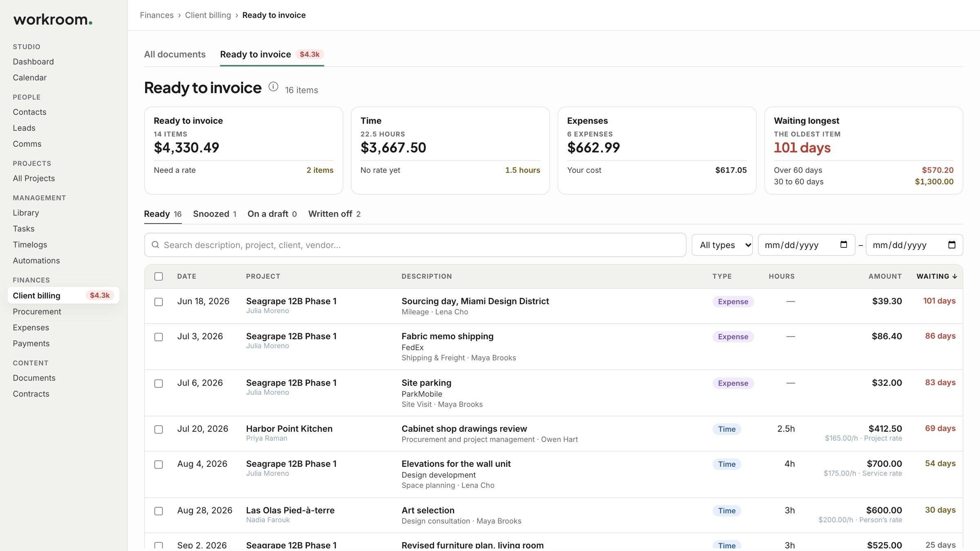Click the Amount column header
Screen dimensions: 980x551
[x=885, y=276]
